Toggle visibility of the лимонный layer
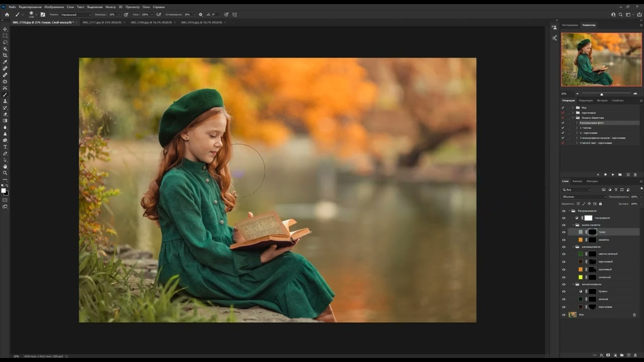 (x=563, y=277)
